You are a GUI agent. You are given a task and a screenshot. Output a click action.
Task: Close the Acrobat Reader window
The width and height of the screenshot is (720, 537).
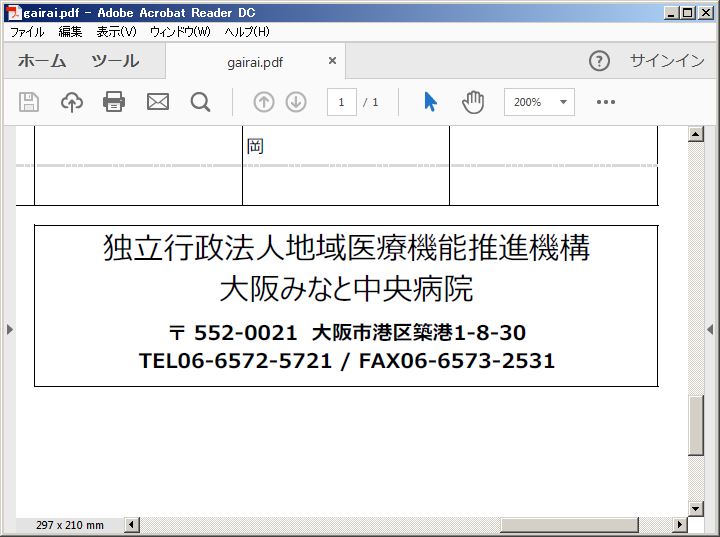[706, 12]
